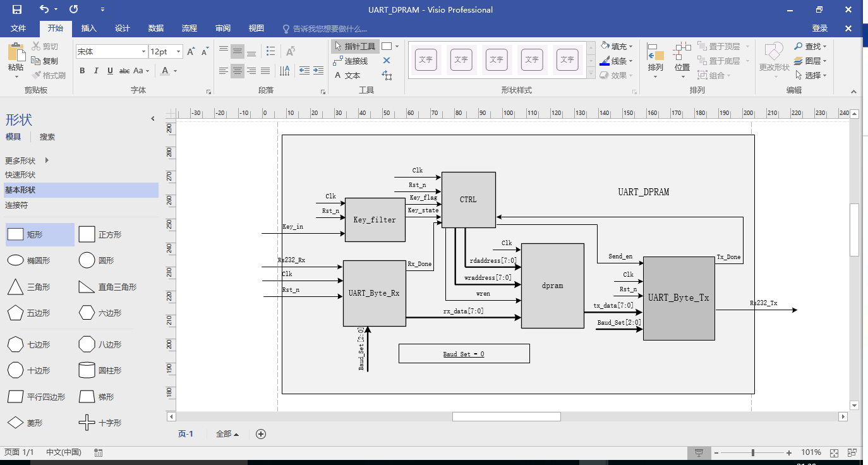Open the font color dropdown arrow

coord(176,71)
